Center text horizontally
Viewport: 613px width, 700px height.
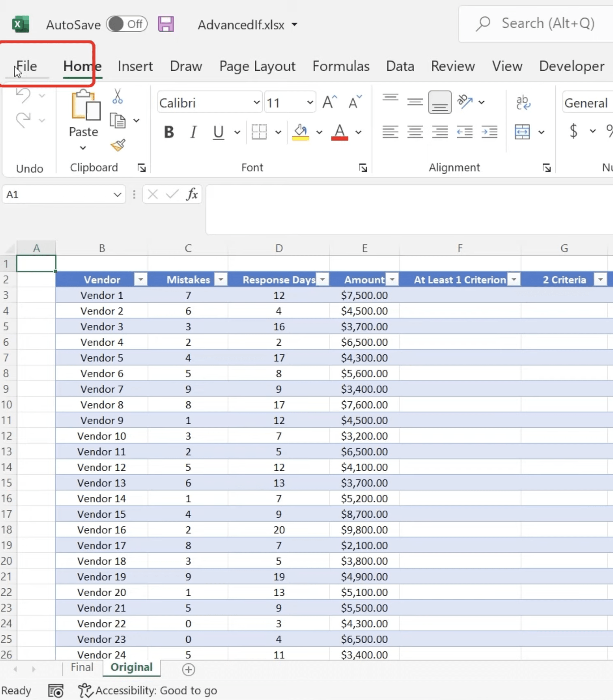[415, 132]
